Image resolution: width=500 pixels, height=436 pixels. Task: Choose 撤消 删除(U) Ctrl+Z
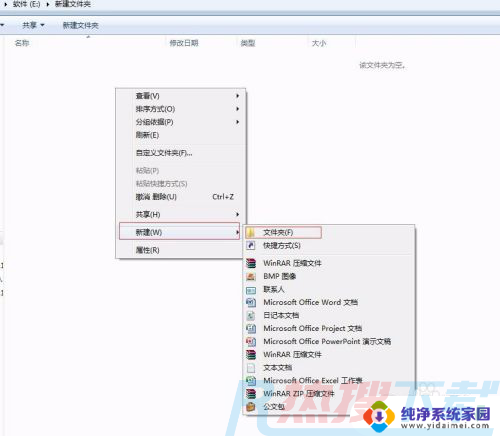184,197
